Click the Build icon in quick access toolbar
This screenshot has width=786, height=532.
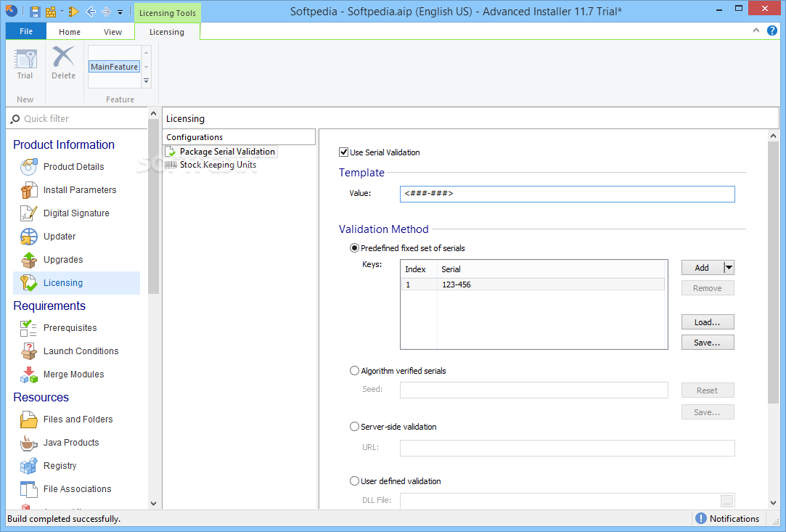pos(51,12)
